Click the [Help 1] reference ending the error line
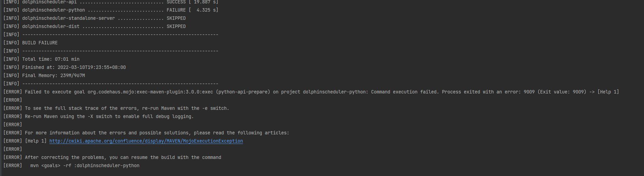This screenshot has width=644, height=176. (x=608, y=92)
